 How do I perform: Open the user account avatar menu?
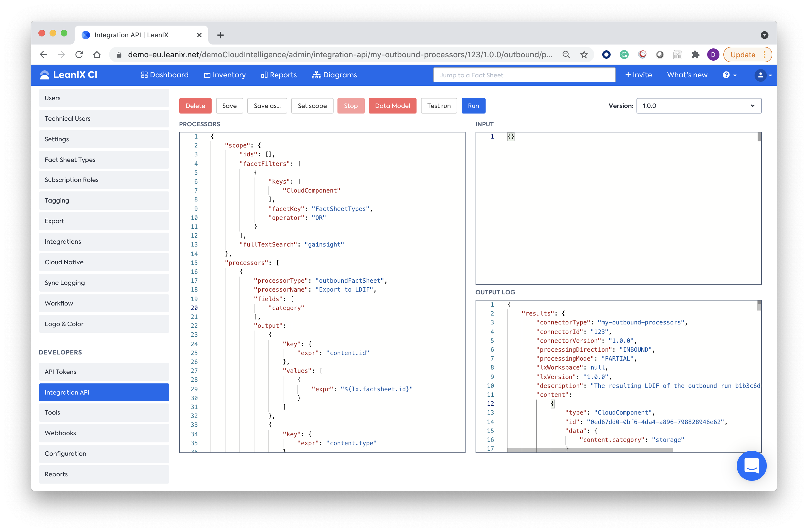coord(763,75)
